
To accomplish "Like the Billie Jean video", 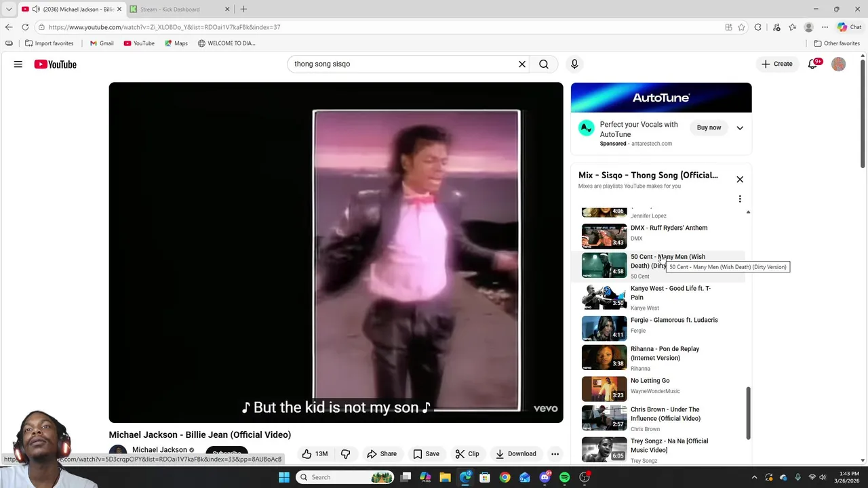I will point(315,454).
